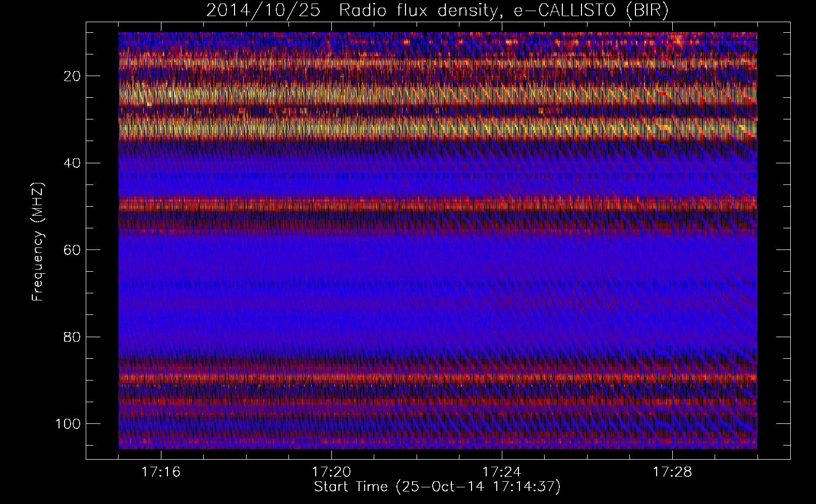
Task: Click the '17:20' time tick label
Action: [331, 472]
